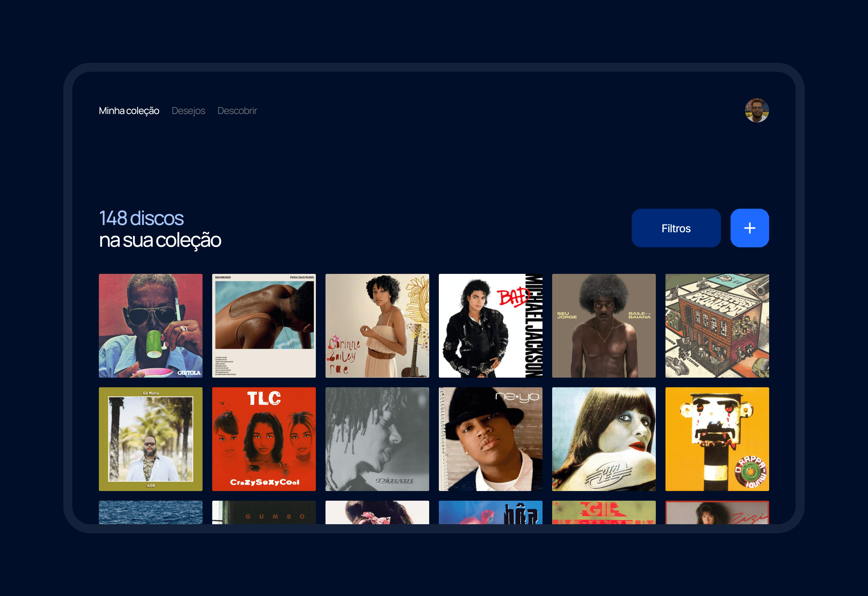This screenshot has height=596, width=868.
Task: Click the plus add-record button
Action: click(x=749, y=228)
